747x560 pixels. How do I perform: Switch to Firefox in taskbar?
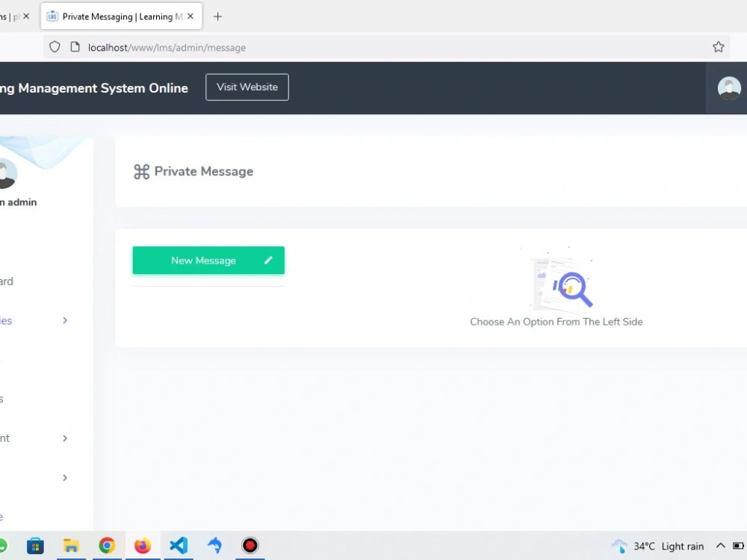[143, 546]
